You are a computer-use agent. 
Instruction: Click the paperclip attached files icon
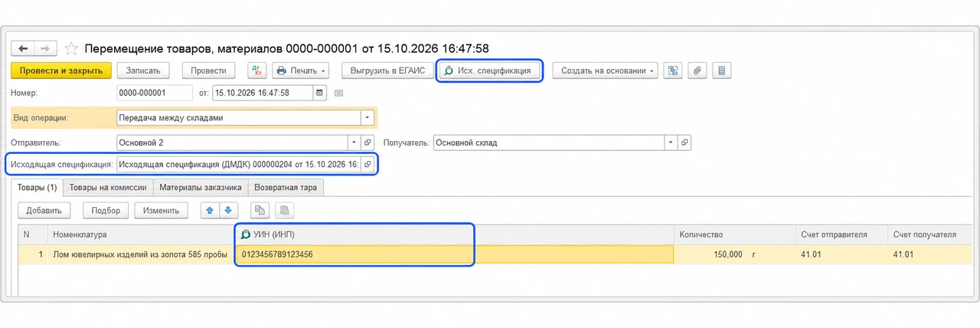click(x=697, y=71)
